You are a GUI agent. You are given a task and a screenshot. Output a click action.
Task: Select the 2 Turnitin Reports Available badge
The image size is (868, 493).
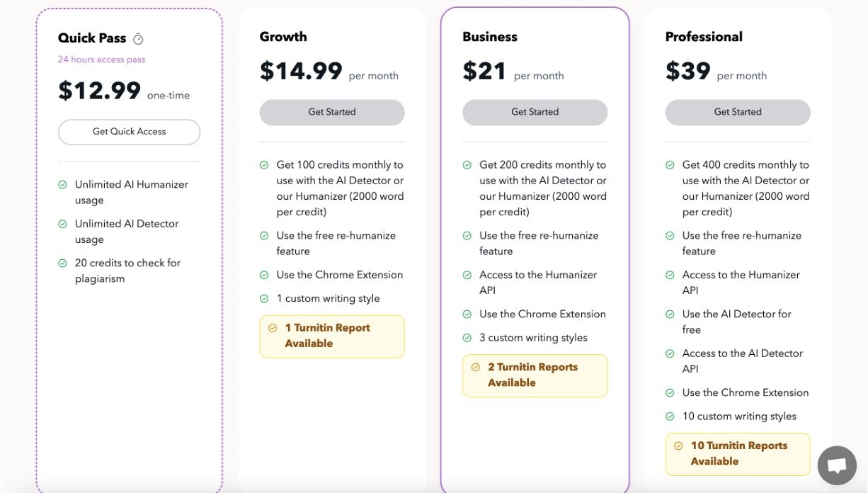pos(535,375)
